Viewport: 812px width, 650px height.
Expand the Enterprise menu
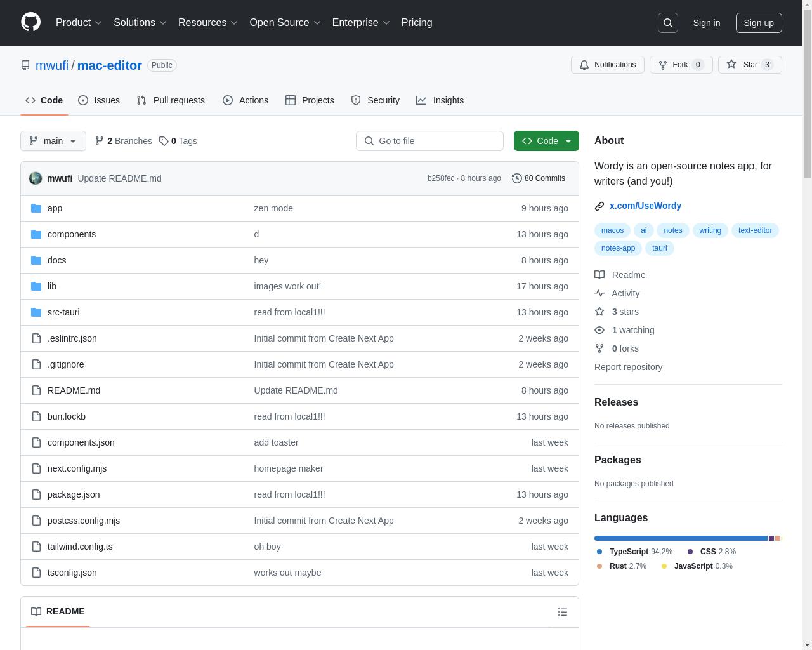pyautogui.click(x=361, y=22)
